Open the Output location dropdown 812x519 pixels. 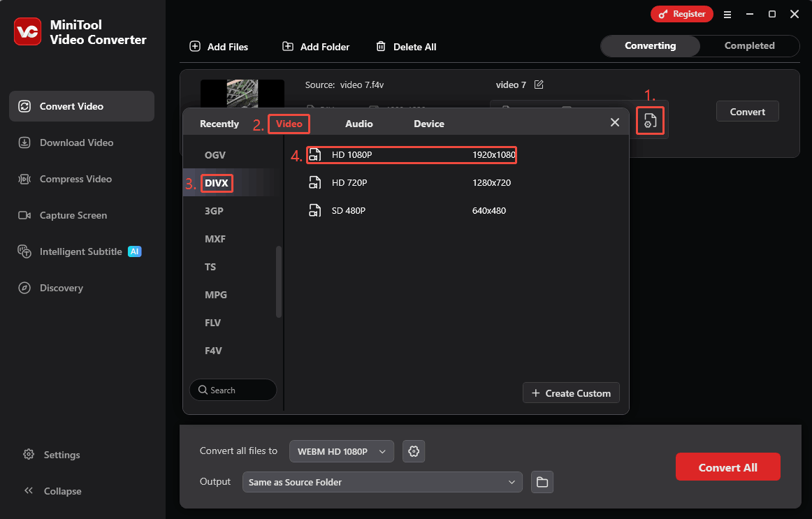click(x=382, y=482)
